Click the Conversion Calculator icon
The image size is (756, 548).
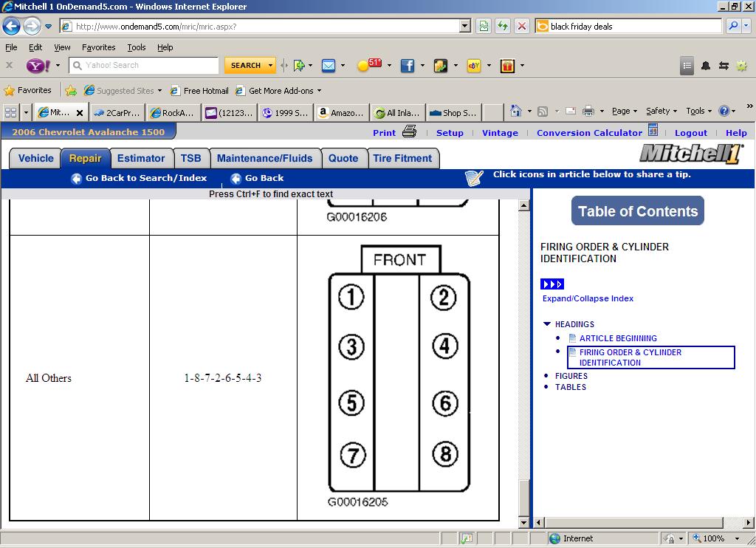(653, 130)
